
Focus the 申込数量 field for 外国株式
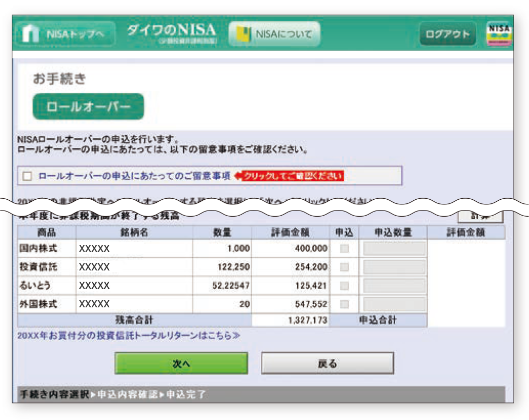(x=394, y=304)
